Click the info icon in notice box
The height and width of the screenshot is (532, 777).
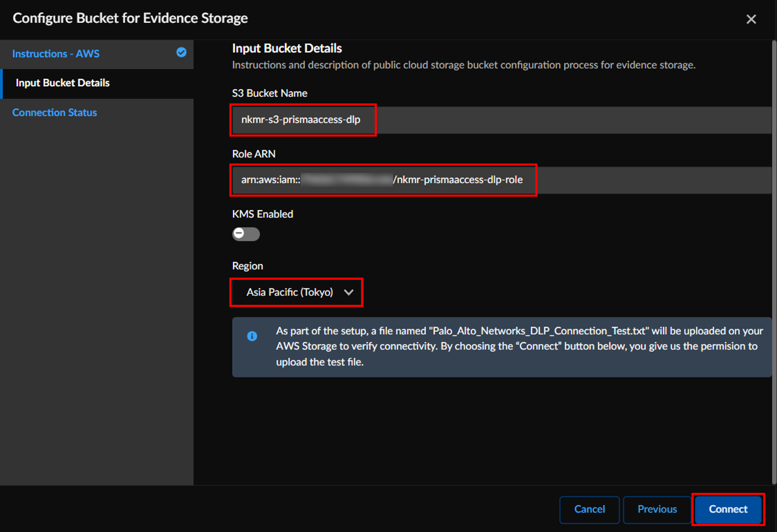[x=252, y=336]
